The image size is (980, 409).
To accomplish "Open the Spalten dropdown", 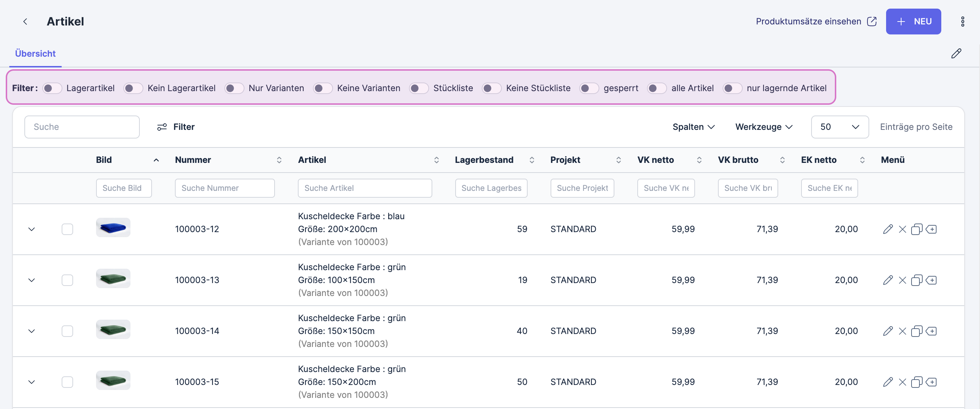I will tap(693, 127).
